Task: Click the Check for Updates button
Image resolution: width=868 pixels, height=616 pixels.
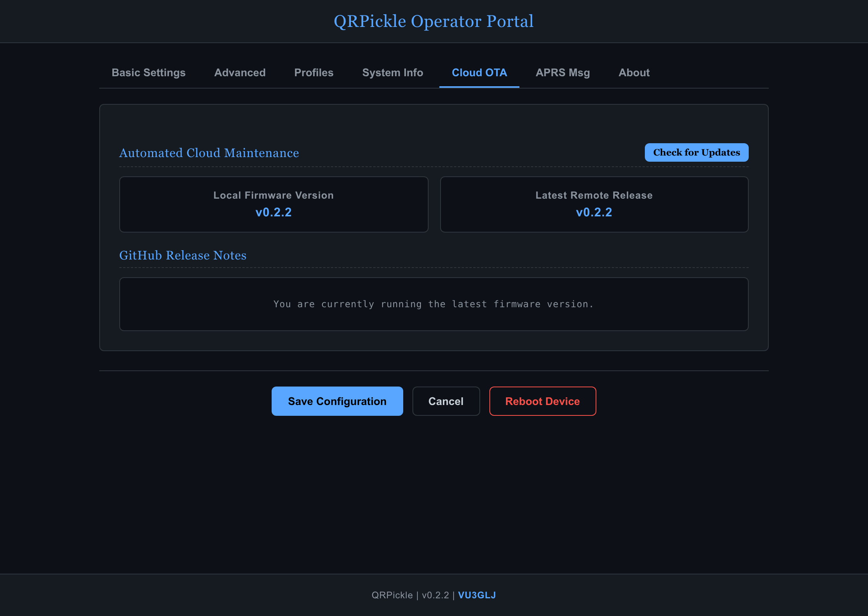Action: 696,152
